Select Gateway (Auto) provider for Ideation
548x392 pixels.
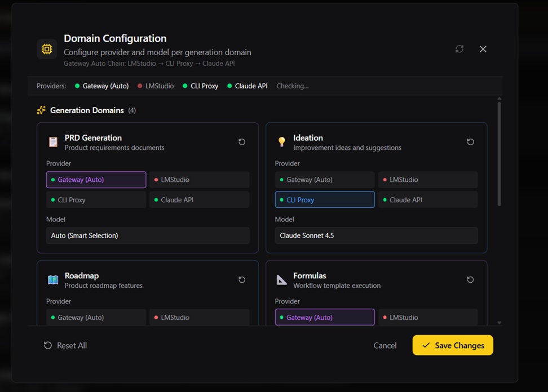coord(325,180)
